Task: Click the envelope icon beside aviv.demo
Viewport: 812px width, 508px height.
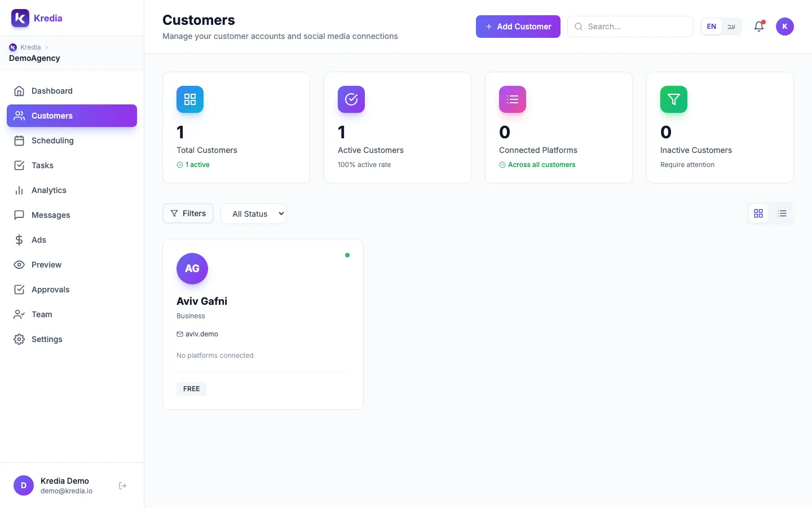Action: (180, 334)
